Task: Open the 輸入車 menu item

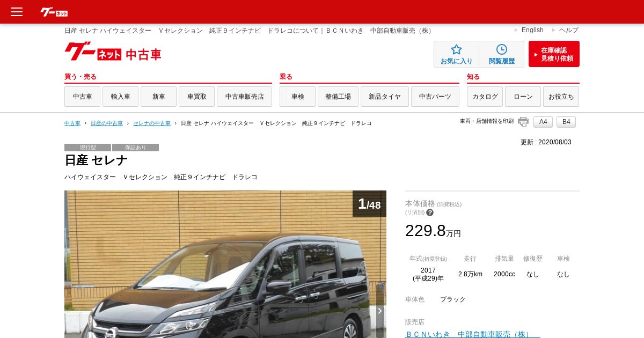Action: point(120,97)
